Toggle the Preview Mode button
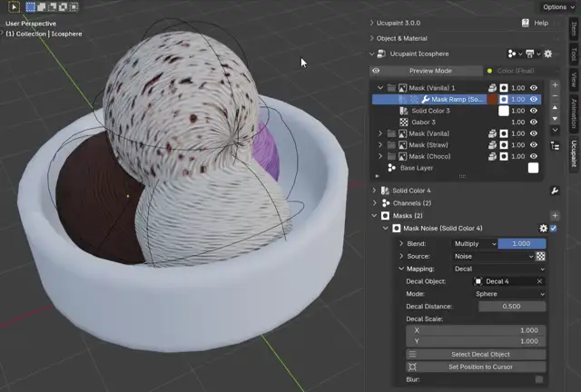Viewport: 581px width, 392px height. [427, 71]
